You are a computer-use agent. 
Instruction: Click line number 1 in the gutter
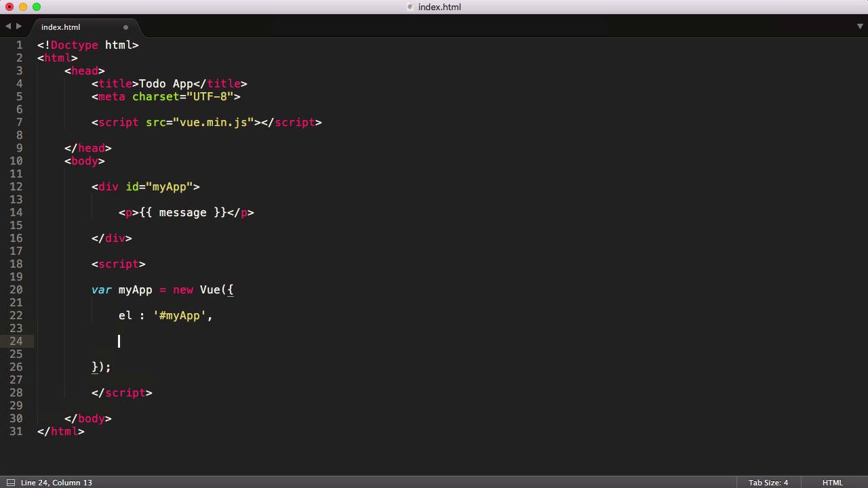(19, 45)
